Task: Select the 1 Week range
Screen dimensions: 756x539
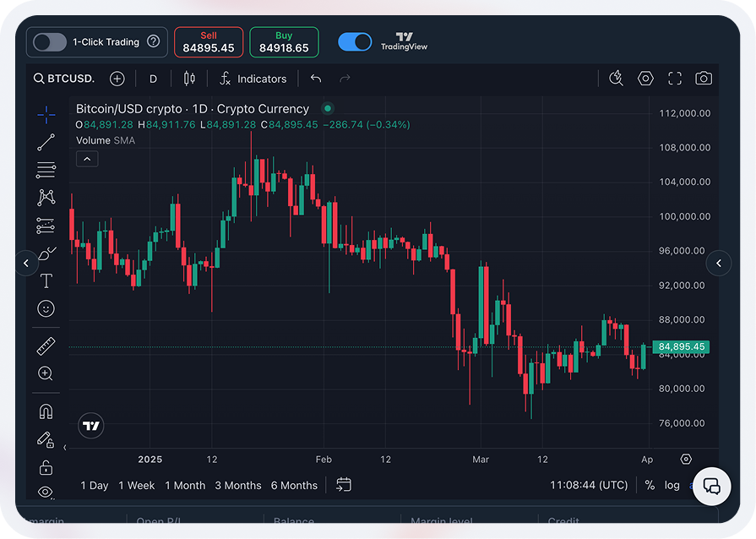Action: point(137,485)
